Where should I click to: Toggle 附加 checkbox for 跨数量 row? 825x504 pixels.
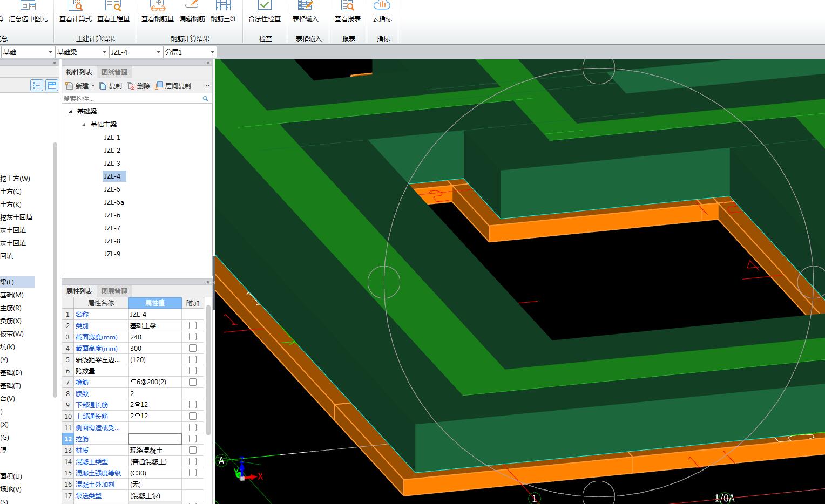tap(193, 371)
